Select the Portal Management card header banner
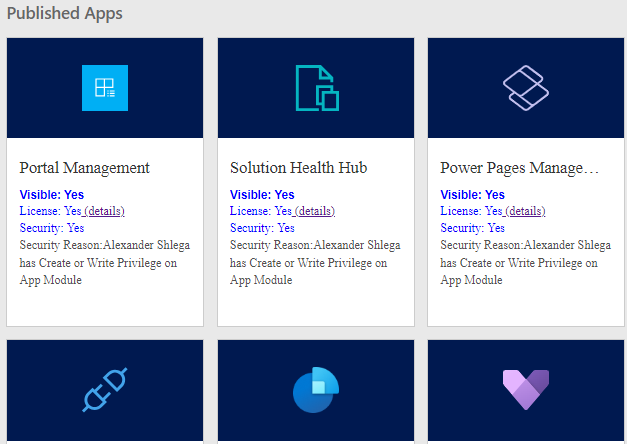Viewport: 627px width, 444px height. pyautogui.click(x=105, y=88)
